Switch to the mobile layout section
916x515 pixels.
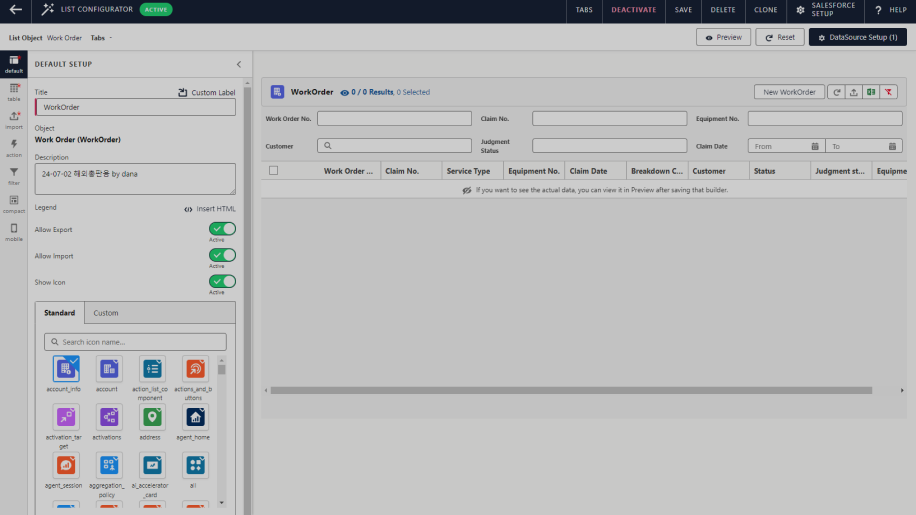click(14, 232)
